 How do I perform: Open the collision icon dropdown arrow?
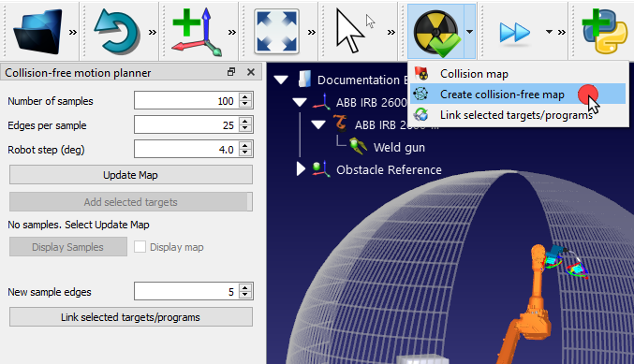(469, 32)
